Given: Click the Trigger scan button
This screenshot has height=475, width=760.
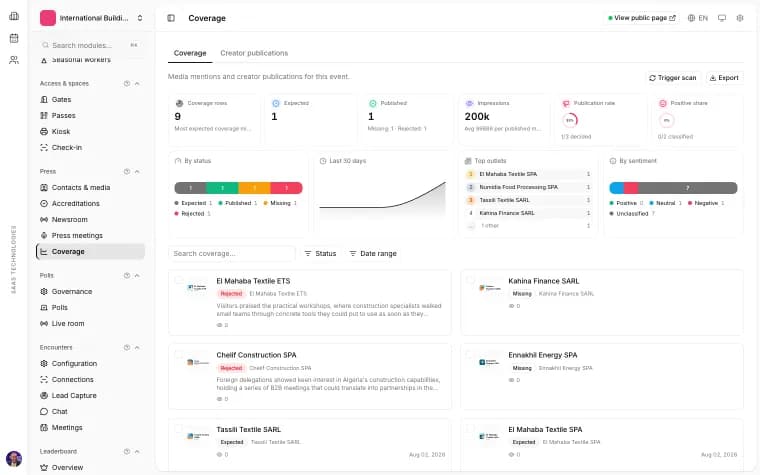Looking at the screenshot, I should pyautogui.click(x=673, y=78).
